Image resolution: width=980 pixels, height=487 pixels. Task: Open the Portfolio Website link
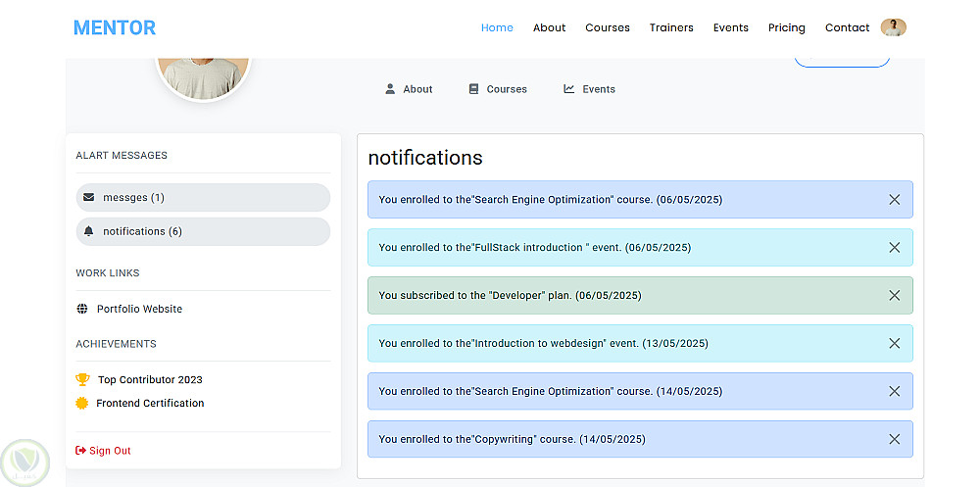click(139, 309)
